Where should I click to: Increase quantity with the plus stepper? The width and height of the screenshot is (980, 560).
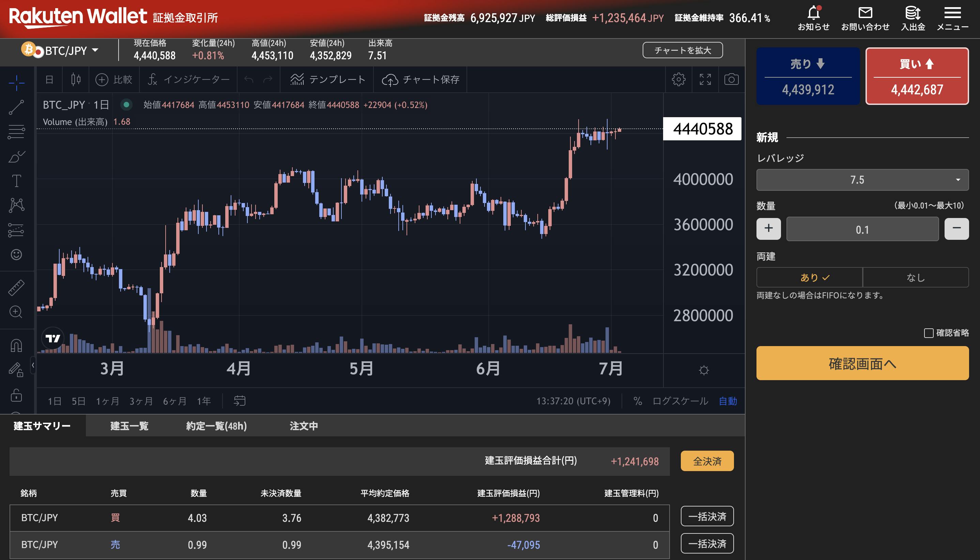coord(768,229)
